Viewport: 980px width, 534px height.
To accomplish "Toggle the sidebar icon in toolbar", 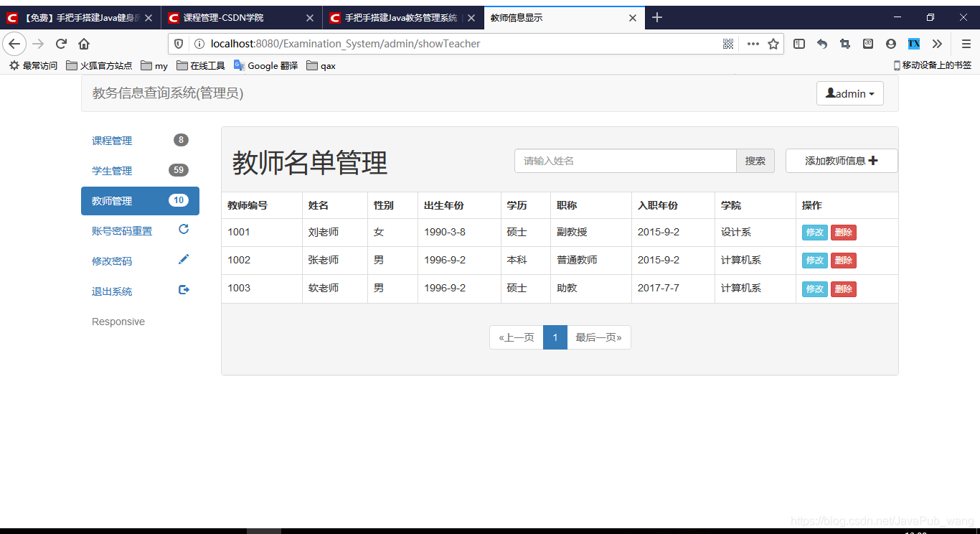I will tap(799, 44).
